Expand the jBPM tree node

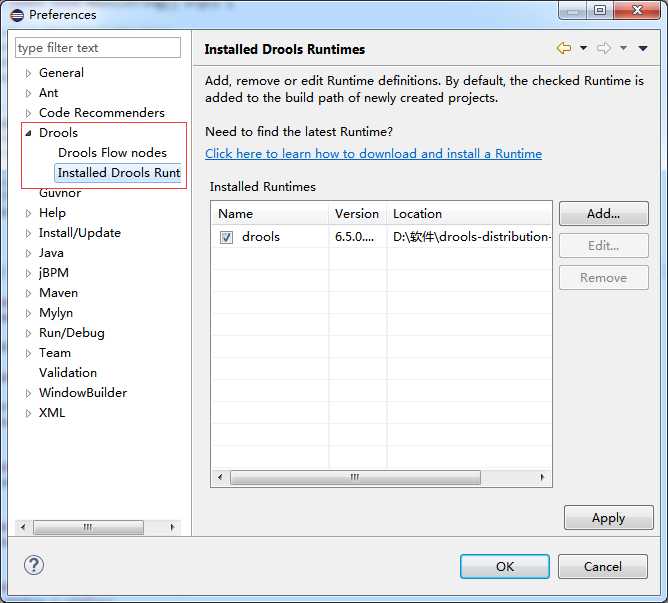(x=28, y=273)
